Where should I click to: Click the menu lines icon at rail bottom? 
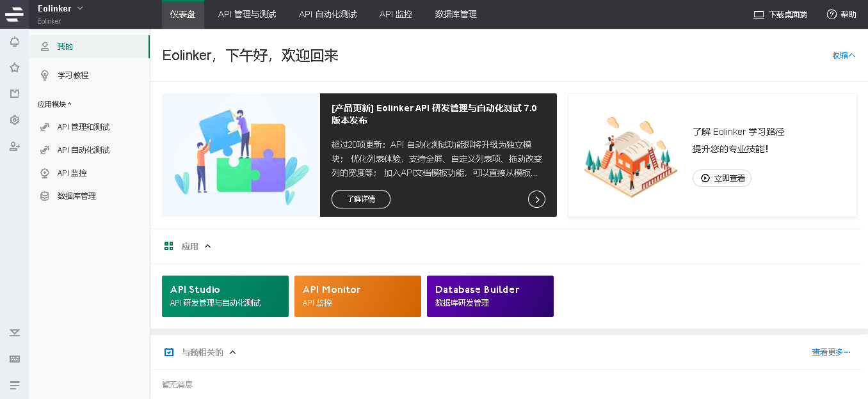[14, 385]
